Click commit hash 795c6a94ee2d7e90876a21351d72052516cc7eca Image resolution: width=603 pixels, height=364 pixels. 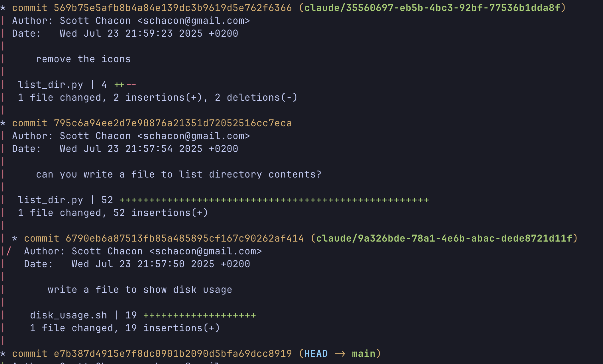[x=173, y=123]
